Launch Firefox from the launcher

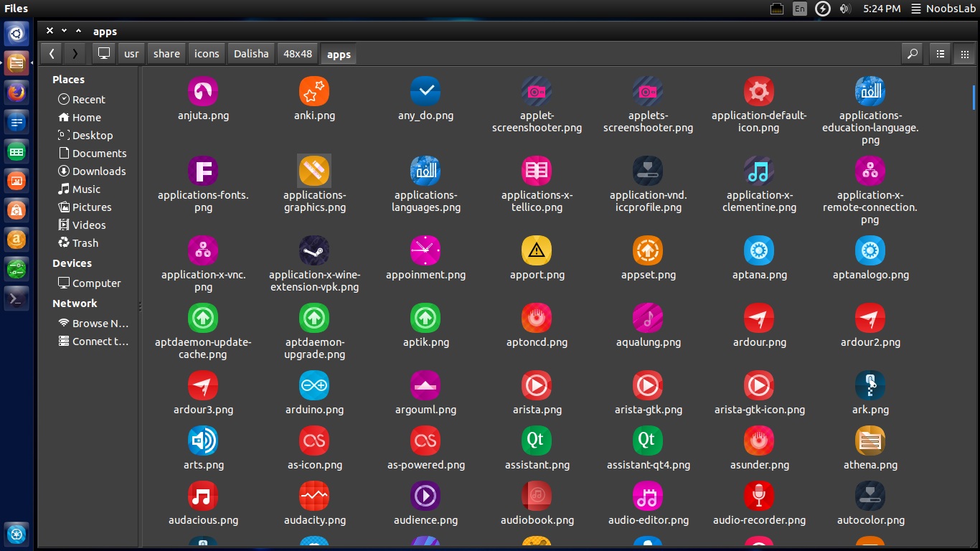17,92
